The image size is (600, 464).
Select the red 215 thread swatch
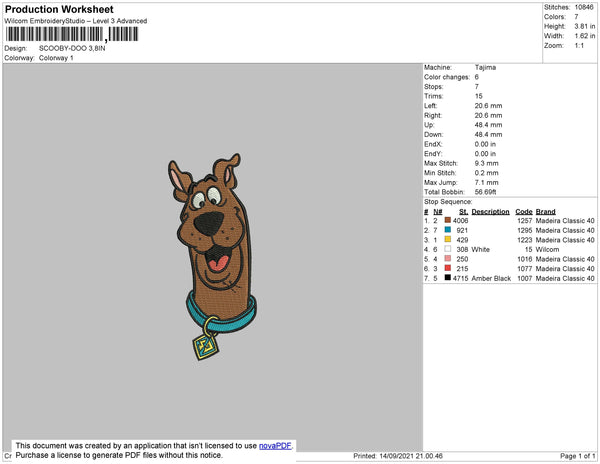point(448,268)
